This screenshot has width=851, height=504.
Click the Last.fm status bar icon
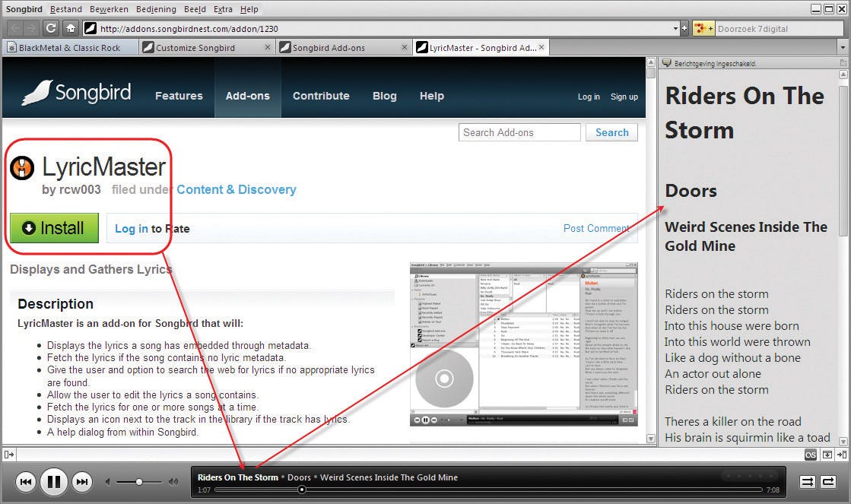click(810, 455)
